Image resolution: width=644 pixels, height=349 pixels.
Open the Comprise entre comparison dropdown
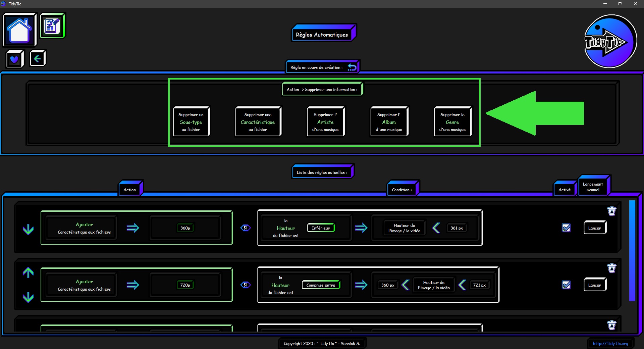(x=321, y=285)
